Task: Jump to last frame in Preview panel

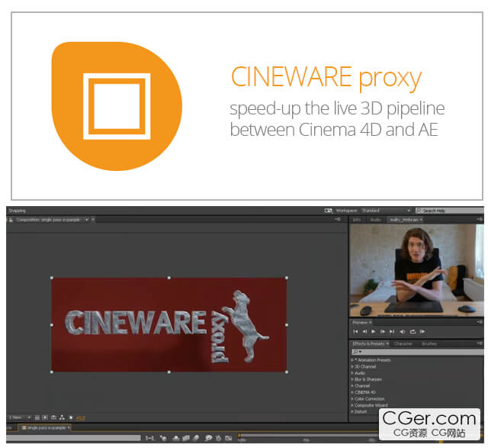Action: click(392, 331)
